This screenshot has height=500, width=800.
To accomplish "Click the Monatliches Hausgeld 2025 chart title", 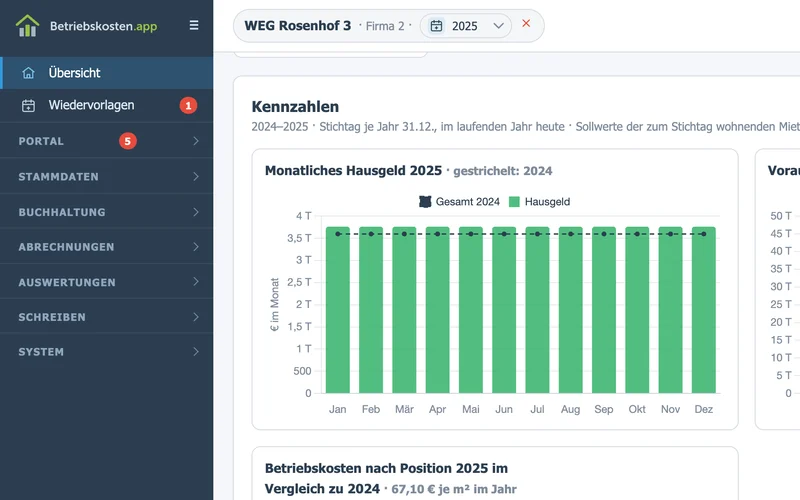I will (x=353, y=170).
